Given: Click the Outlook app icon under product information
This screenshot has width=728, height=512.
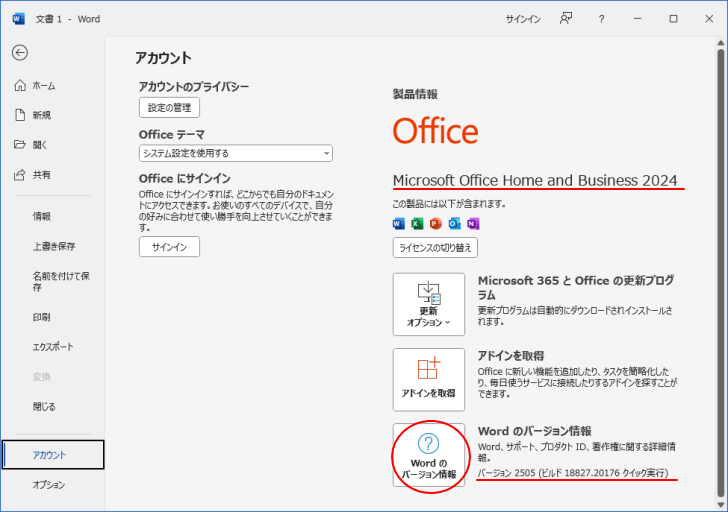Looking at the screenshot, I should point(454,224).
